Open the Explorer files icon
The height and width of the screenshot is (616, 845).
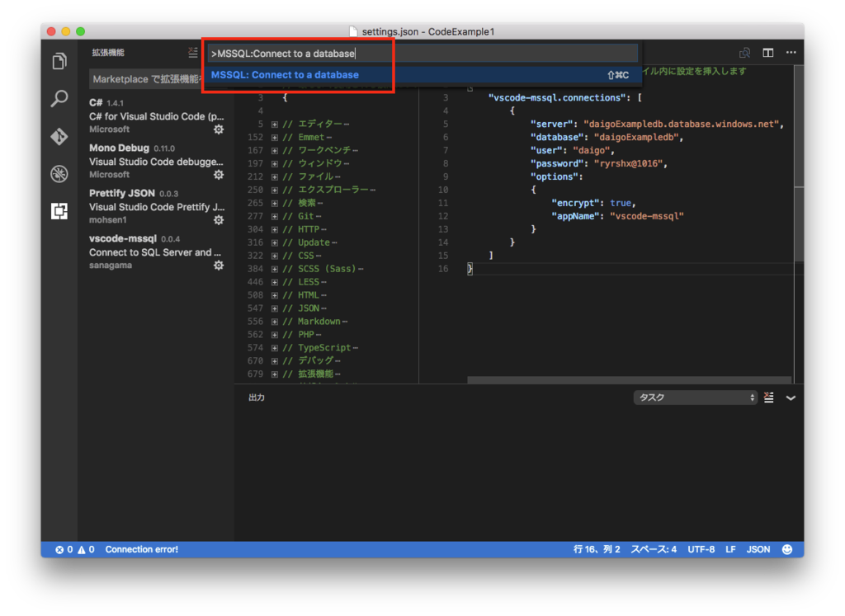click(59, 61)
